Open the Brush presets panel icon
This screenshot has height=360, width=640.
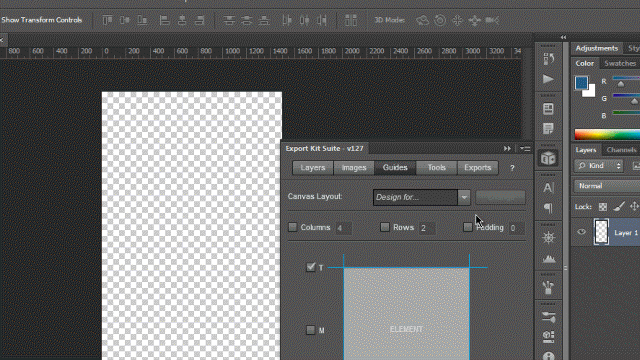pos(548,288)
